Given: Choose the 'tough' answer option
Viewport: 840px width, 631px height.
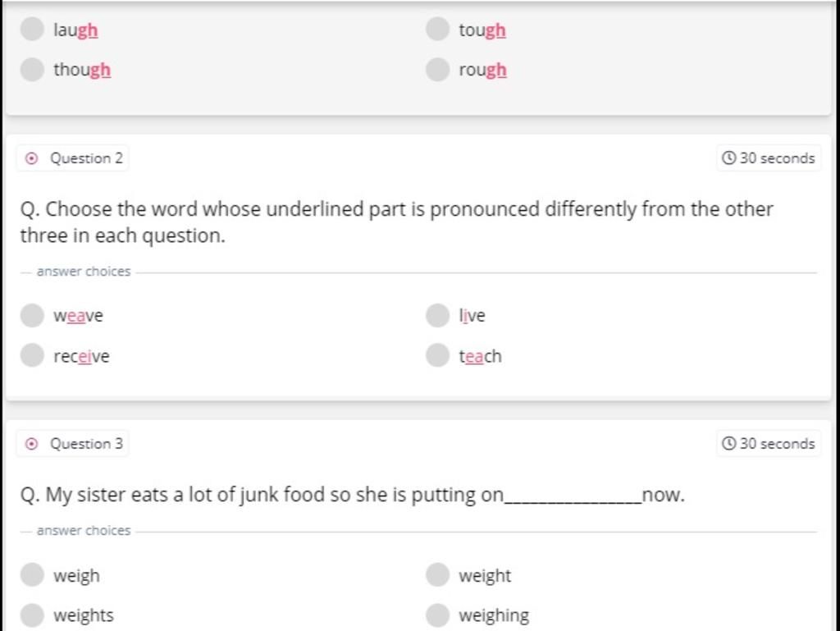Looking at the screenshot, I should 437,30.
